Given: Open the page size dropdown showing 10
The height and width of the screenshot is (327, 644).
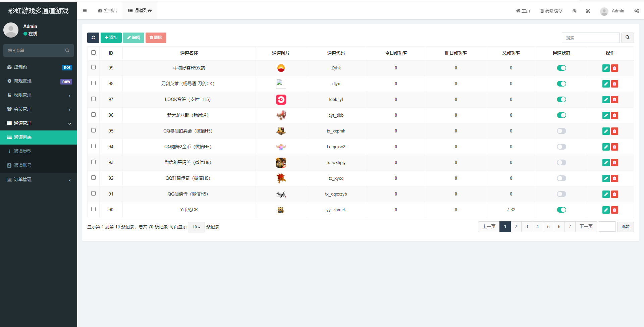Looking at the screenshot, I should tap(196, 227).
